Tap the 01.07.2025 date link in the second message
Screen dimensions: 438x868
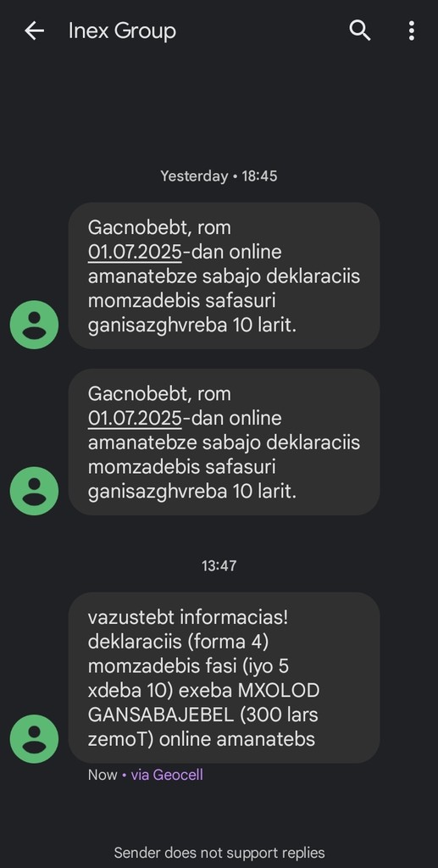pyautogui.click(x=135, y=419)
